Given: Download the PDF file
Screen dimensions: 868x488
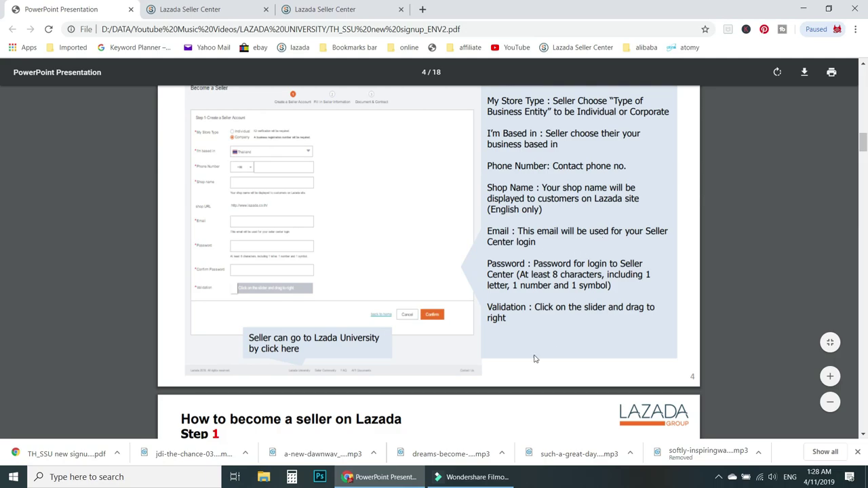Looking at the screenshot, I should point(804,72).
